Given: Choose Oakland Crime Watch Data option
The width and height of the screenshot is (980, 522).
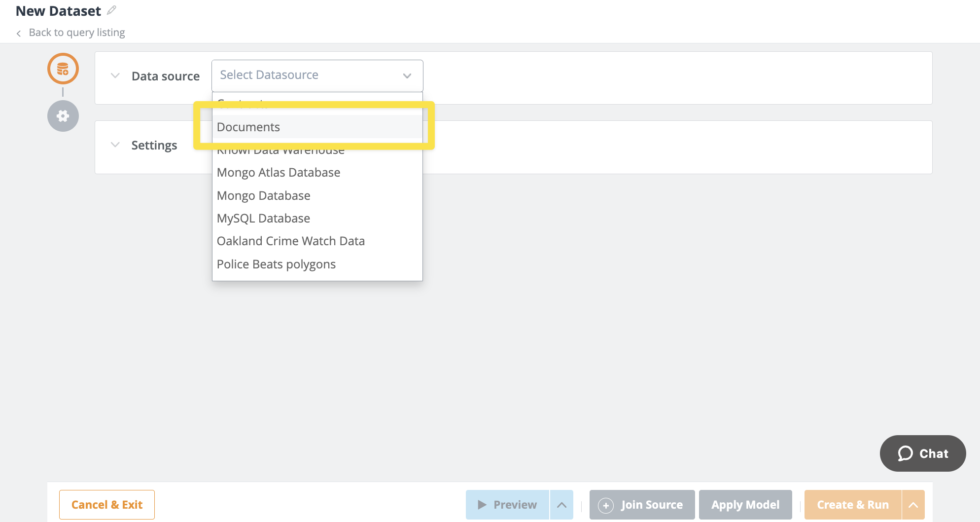Looking at the screenshot, I should [317, 241].
